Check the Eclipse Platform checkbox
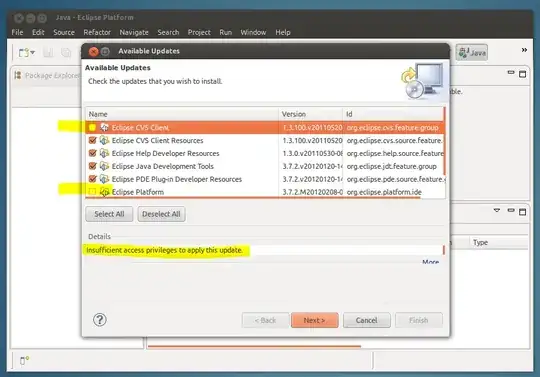 (92, 192)
